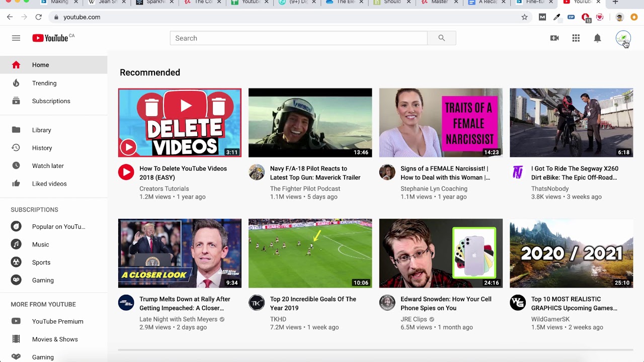Click the TKHD channel avatar
The height and width of the screenshot is (362, 644).
(x=257, y=303)
